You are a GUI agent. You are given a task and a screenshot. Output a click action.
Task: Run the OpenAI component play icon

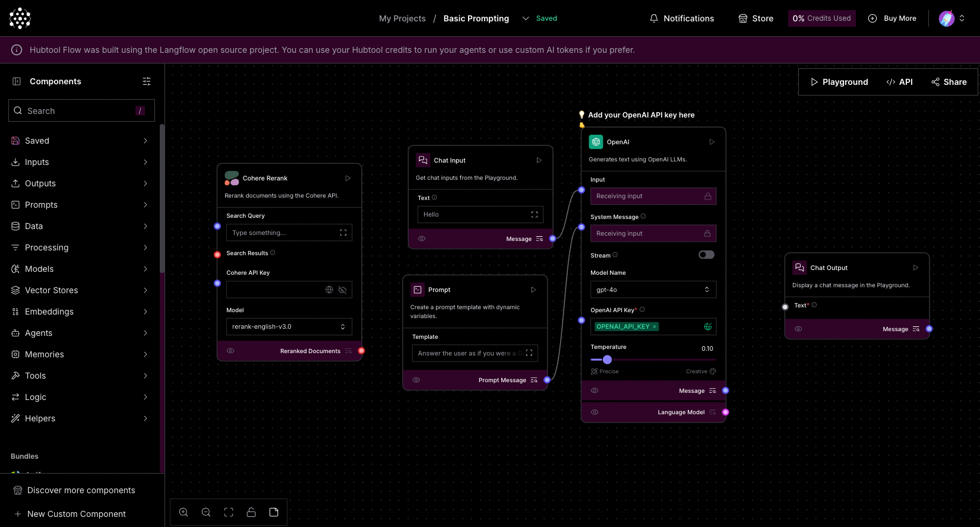pos(712,142)
